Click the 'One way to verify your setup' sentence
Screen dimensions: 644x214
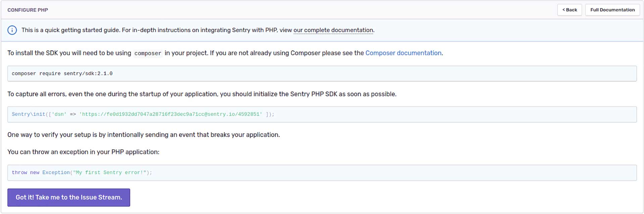click(144, 135)
